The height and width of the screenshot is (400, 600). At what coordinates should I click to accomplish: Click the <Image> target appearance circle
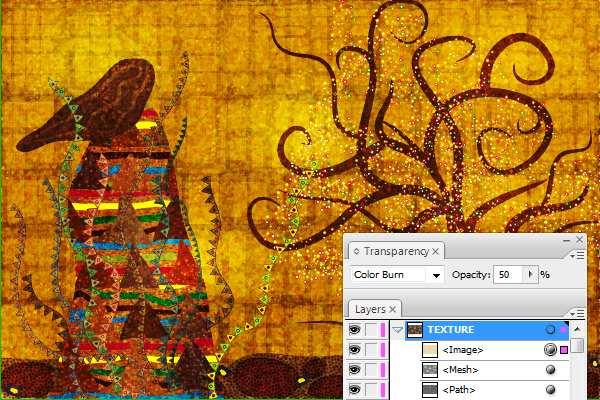click(x=550, y=349)
